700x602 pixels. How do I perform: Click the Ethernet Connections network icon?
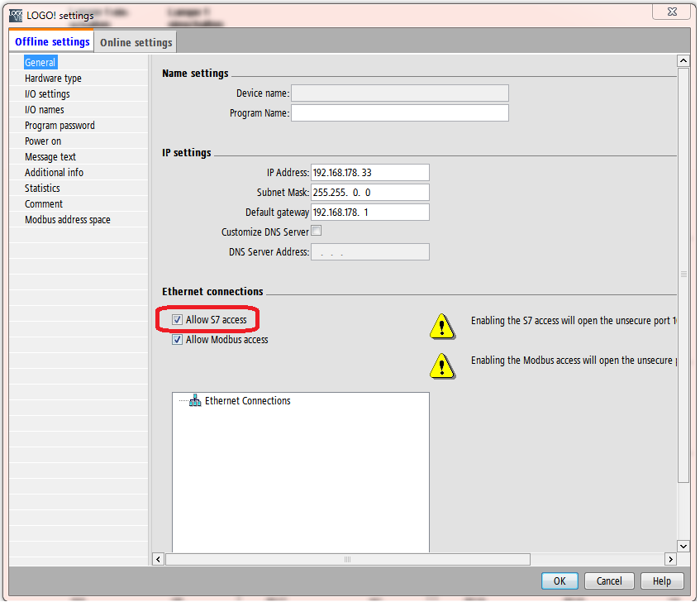pyautogui.click(x=195, y=401)
